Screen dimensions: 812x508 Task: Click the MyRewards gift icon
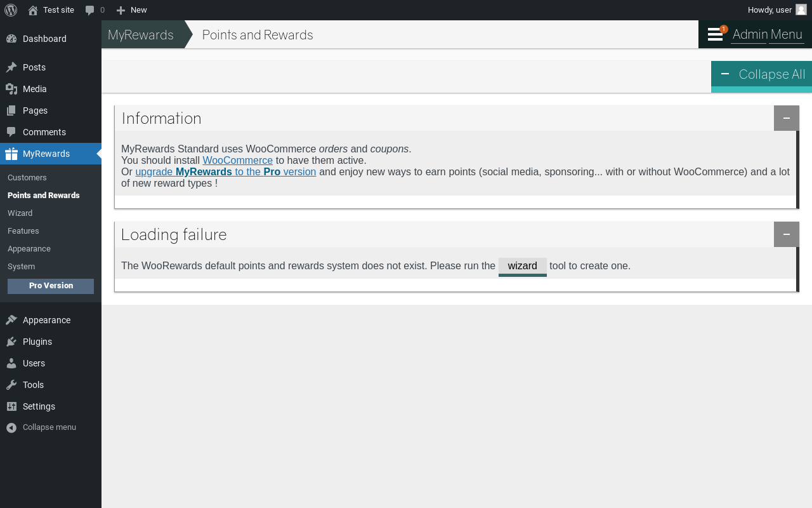pyautogui.click(x=11, y=154)
